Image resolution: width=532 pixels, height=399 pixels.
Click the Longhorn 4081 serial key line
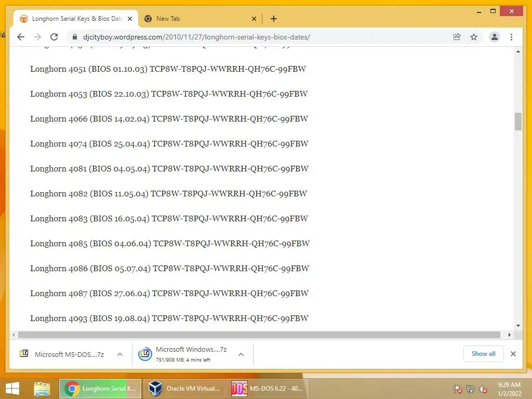click(x=169, y=169)
